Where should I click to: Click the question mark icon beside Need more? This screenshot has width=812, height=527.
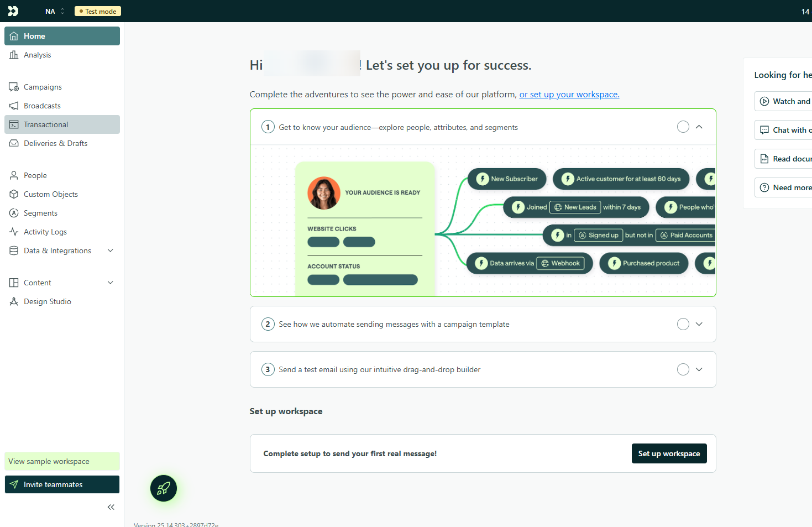click(x=764, y=187)
